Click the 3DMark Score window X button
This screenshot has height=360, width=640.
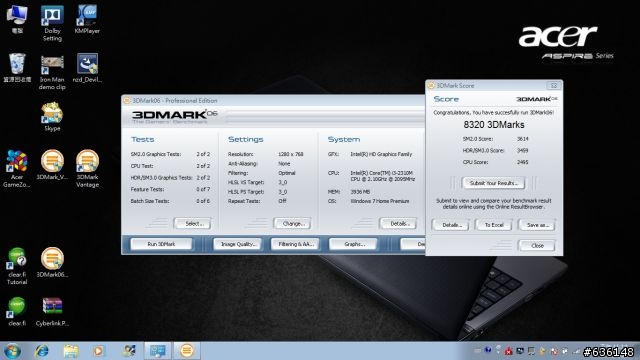point(554,85)
